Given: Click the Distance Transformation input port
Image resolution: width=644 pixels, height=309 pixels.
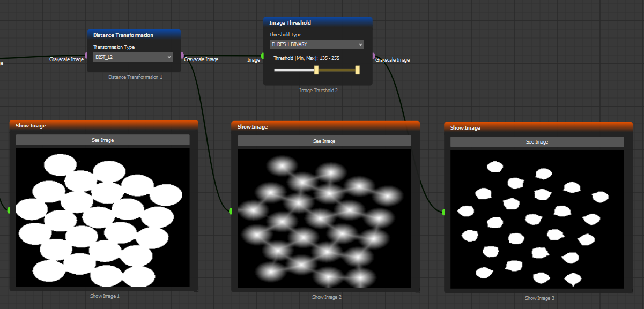Looking at the screenshot, I should coord(87,56).
